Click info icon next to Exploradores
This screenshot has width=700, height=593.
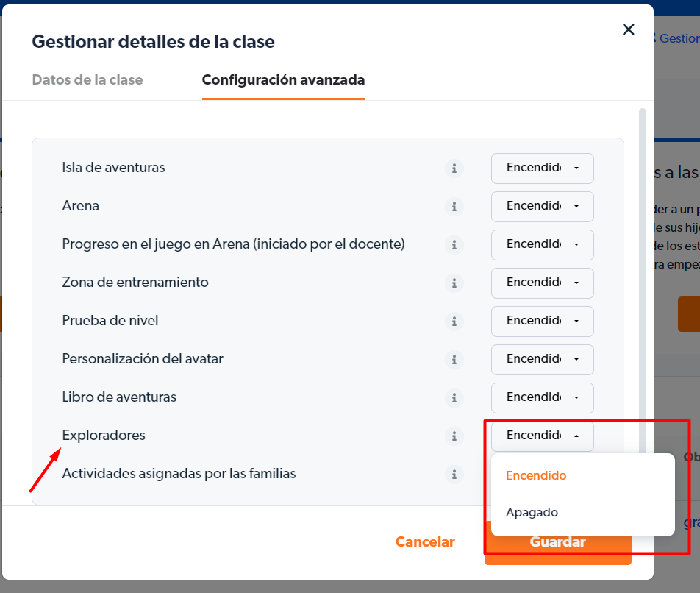(454, 436)
